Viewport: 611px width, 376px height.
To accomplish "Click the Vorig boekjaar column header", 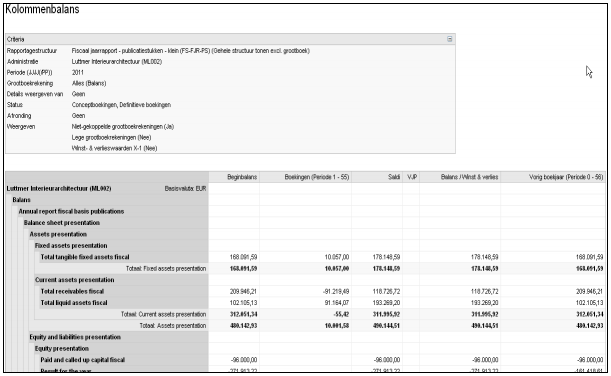I will click(566, 177).
